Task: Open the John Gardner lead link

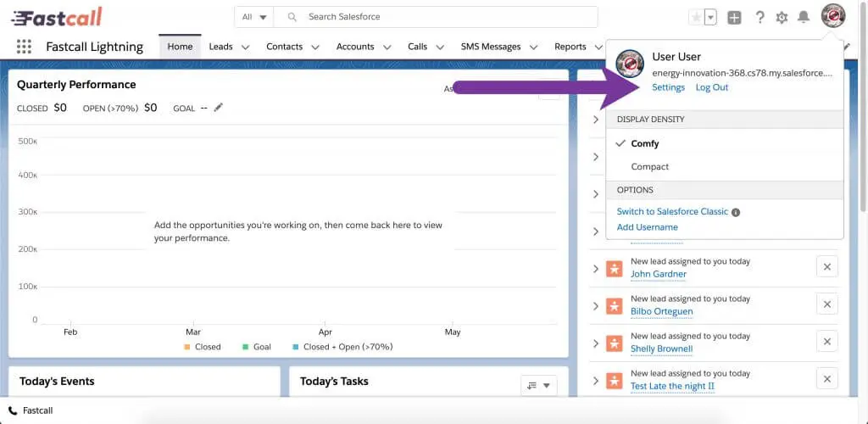Action: pos(658,274)
